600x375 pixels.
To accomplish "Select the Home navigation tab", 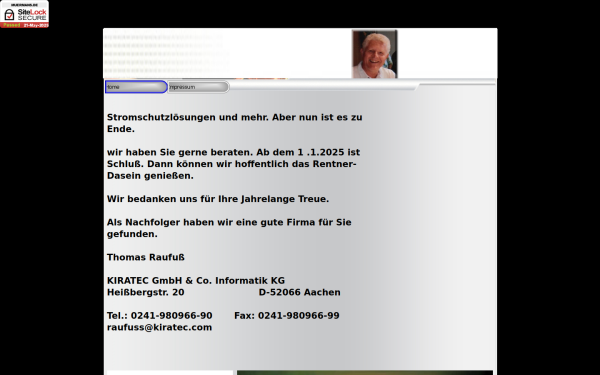I will (x=136, y=87).
